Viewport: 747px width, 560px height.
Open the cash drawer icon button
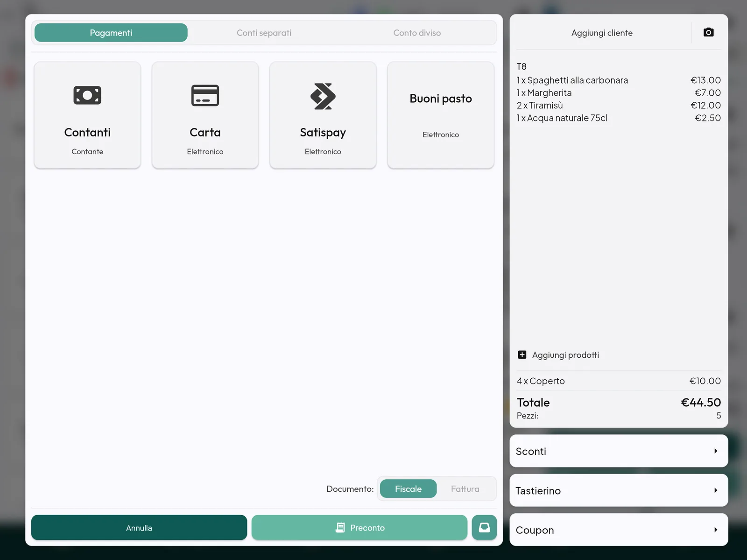[484, 527]
